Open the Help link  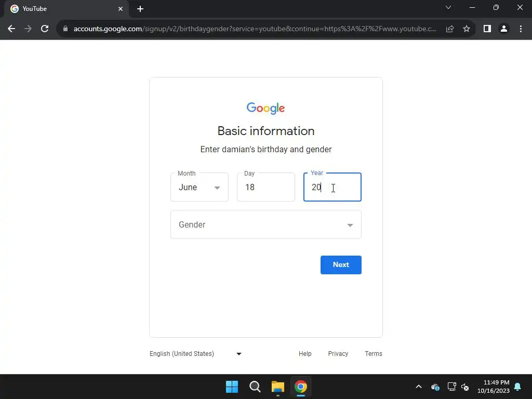tap(304, 353)
